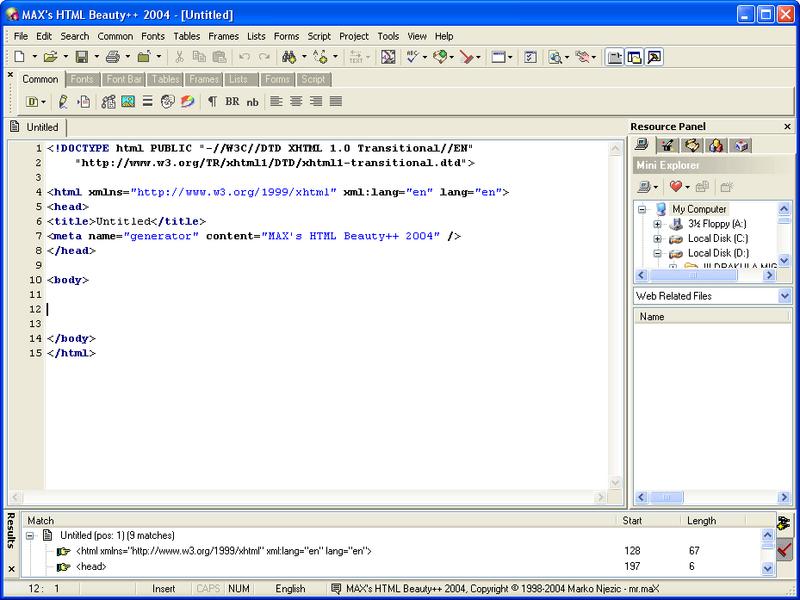Open the dropdown arrow beside New icon

click(34, 57)
